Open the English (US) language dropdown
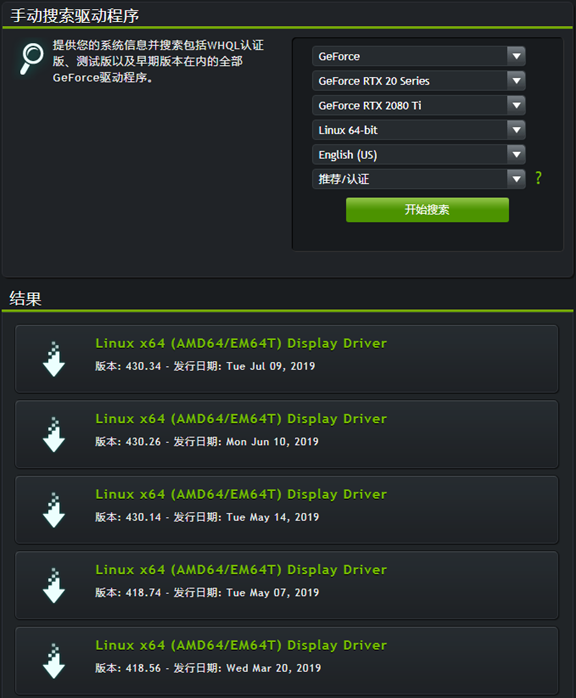The width and height of the screenshot is (576, 698). click(x=418, y=154)
